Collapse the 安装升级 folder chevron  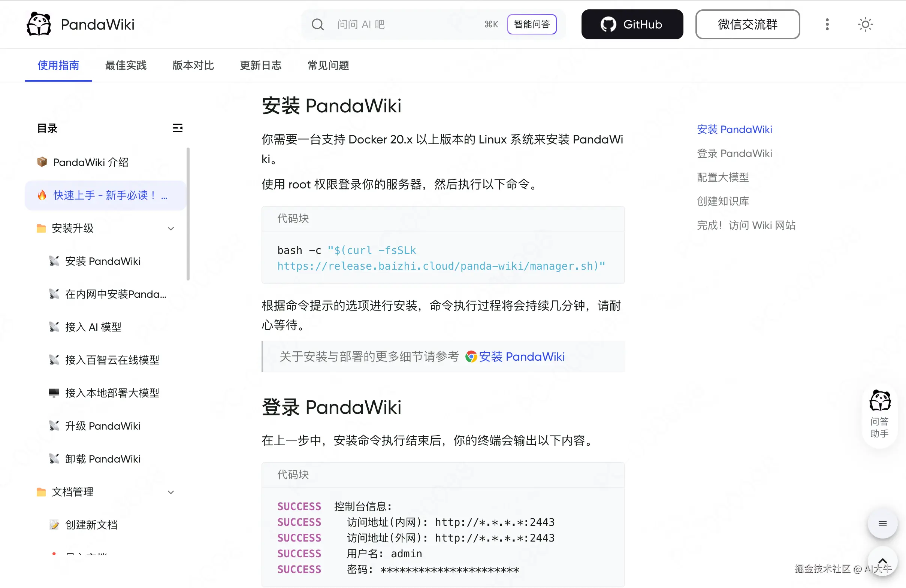pyautogui.click(x=171, y=228)
